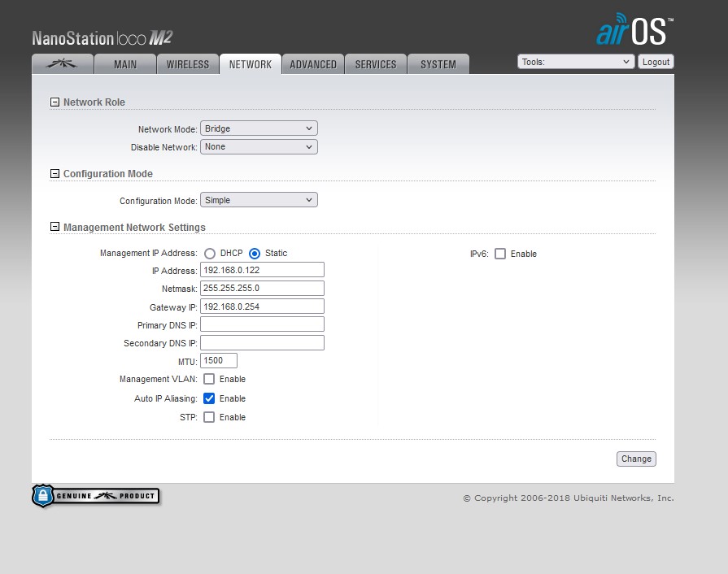
Task: Open the Configuration Mode dropdown
Action: click(259, 200)
